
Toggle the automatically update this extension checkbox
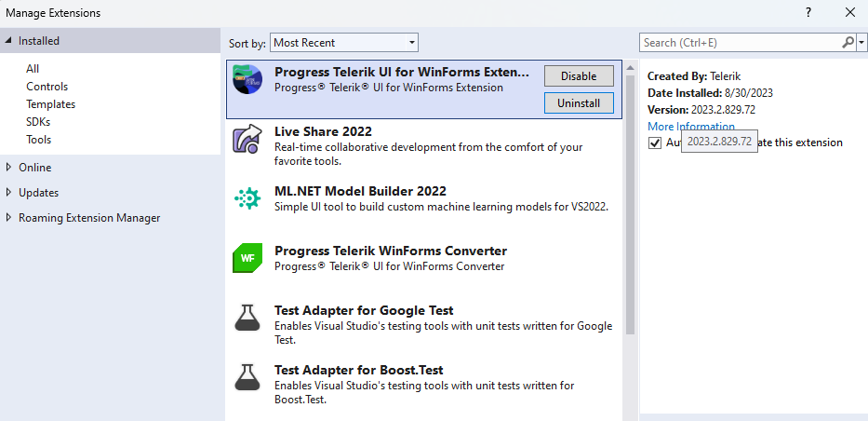(655, 143)
